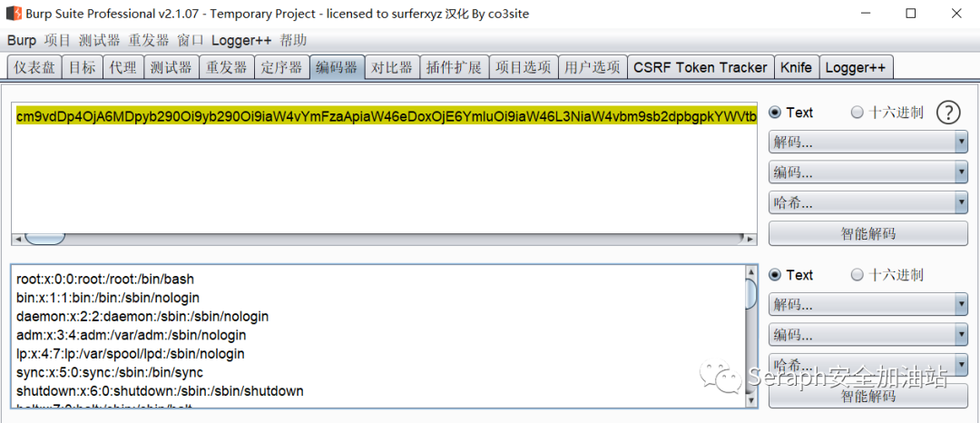Click the bin:x:1:1 line in output
The width and height of the screenshot is (980, 423).
tap(108, 298)
